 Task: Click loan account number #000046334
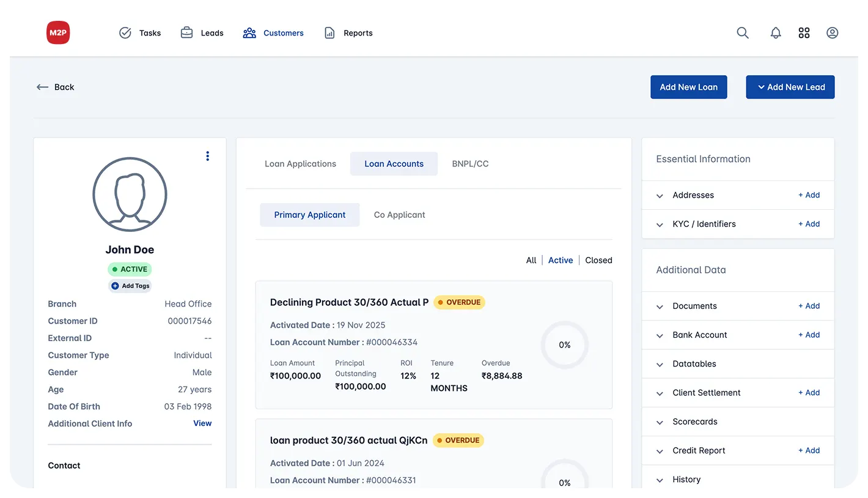point(392,342)
